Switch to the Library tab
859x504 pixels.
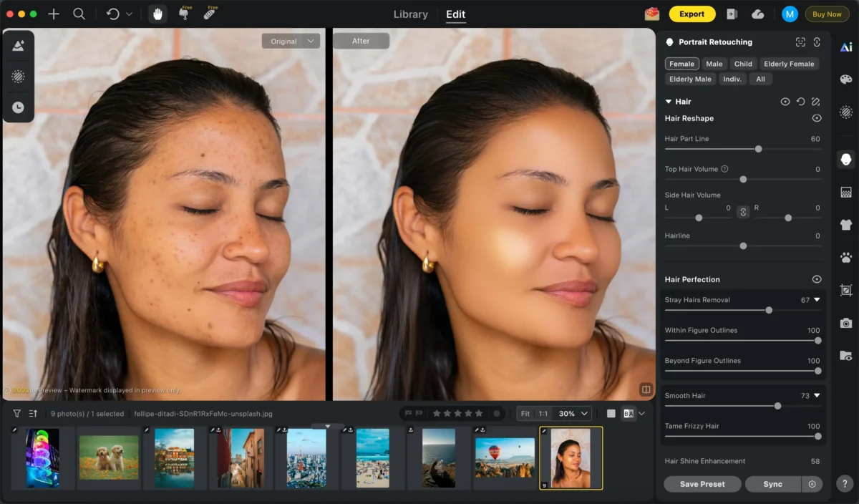(411, 14)
